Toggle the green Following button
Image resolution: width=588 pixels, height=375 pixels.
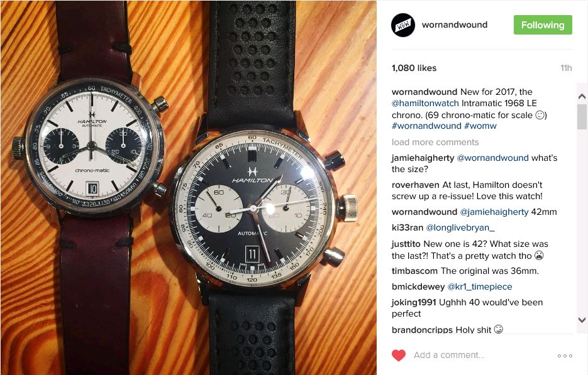pyautogui.click(x=543, y=25)
